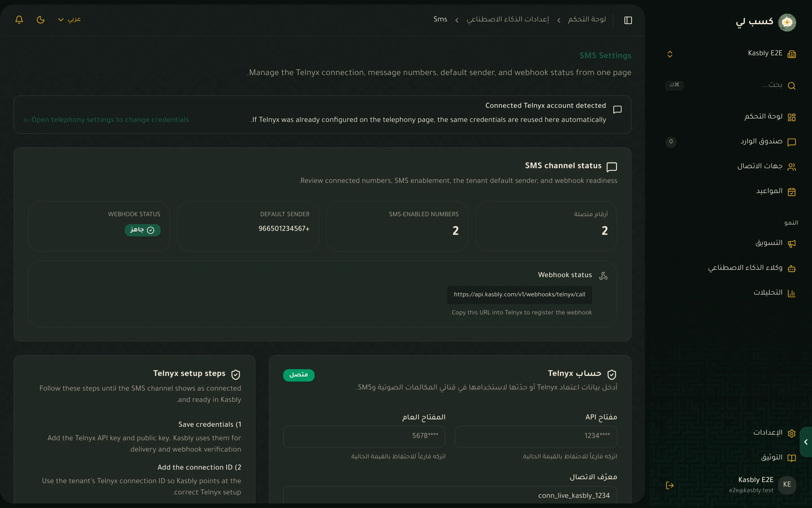The width and height of the screenshot is (812, 508).
Task: Focus the المفتاح العام input field
Action: pos(364,436)
